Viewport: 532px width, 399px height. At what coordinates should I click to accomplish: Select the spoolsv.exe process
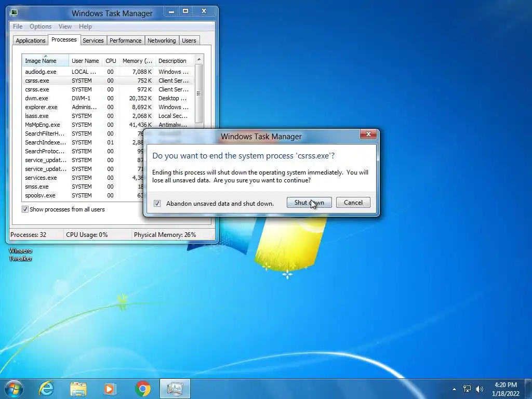(83, 195)
